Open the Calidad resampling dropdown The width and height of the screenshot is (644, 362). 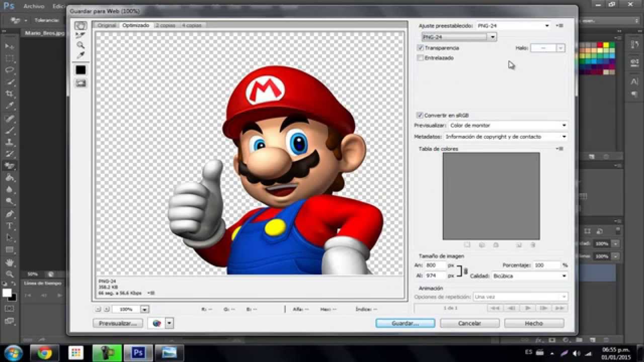[x=530, y=276]
